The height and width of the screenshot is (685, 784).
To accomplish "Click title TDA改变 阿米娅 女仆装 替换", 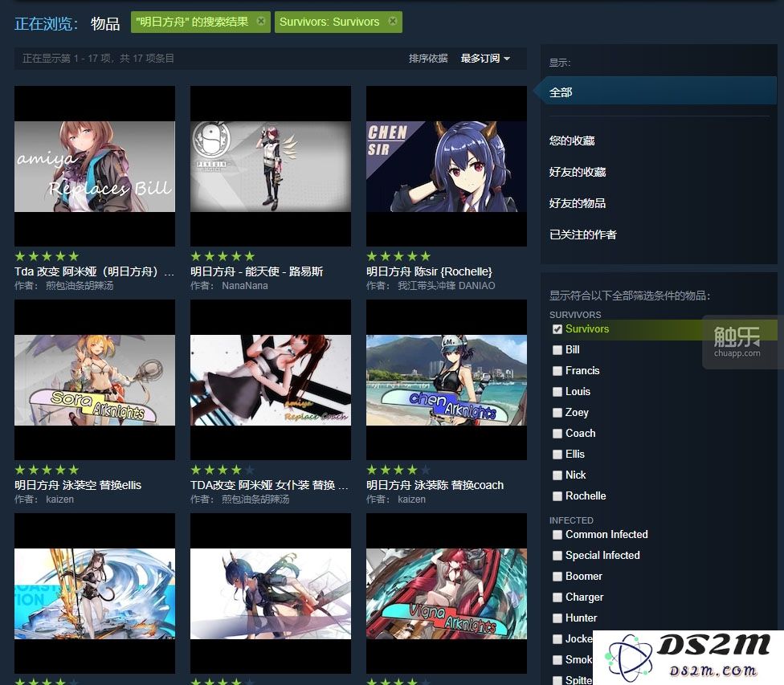I will coord(269,485).
